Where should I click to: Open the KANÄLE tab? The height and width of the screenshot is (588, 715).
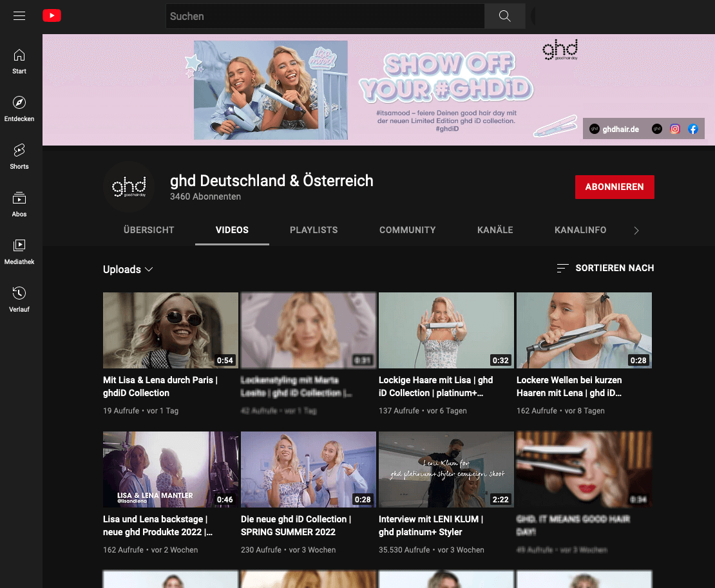(495, 230)
